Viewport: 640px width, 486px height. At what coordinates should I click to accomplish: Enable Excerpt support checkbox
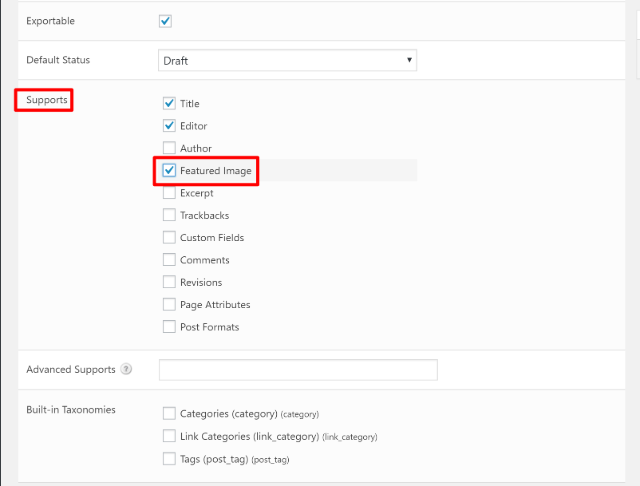[x=169, y=193]
